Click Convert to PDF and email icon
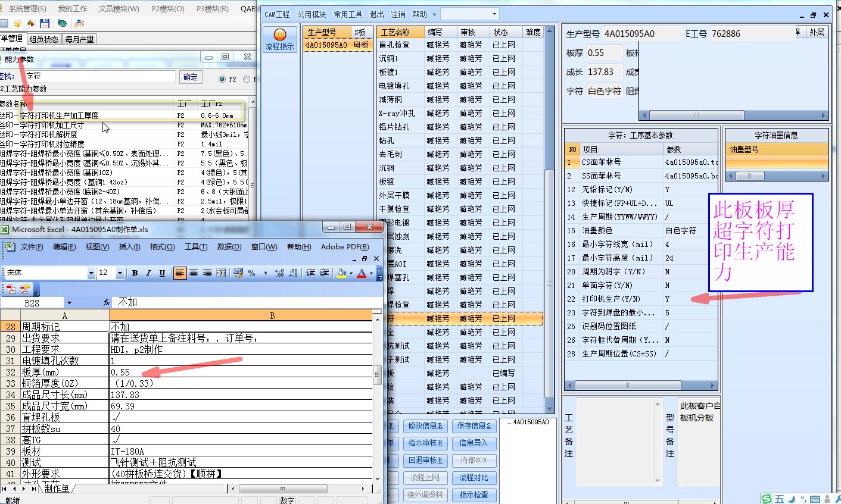The image size is (841, 504). click(25, 289)
